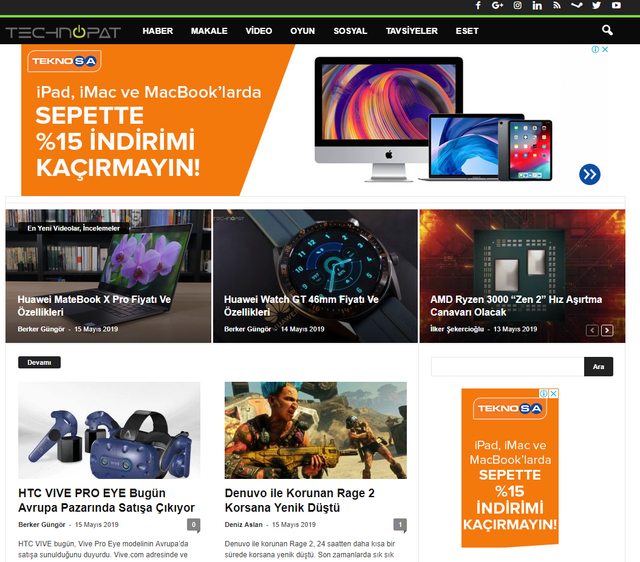
Task: Click date 15 Mayıs 2019 under HTC VIVE
Action: tap(97, 524)
